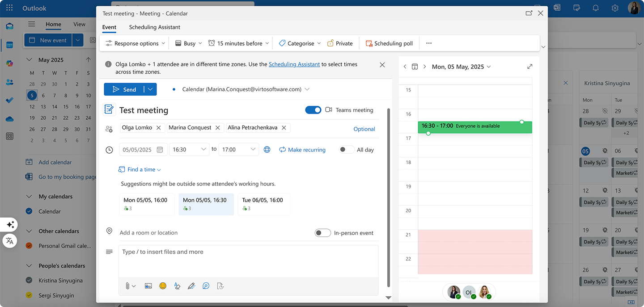Switch to the View tab in Outlook
Image resolution: width=644 pixels, height=307 pixels.
tap(79, 24)
